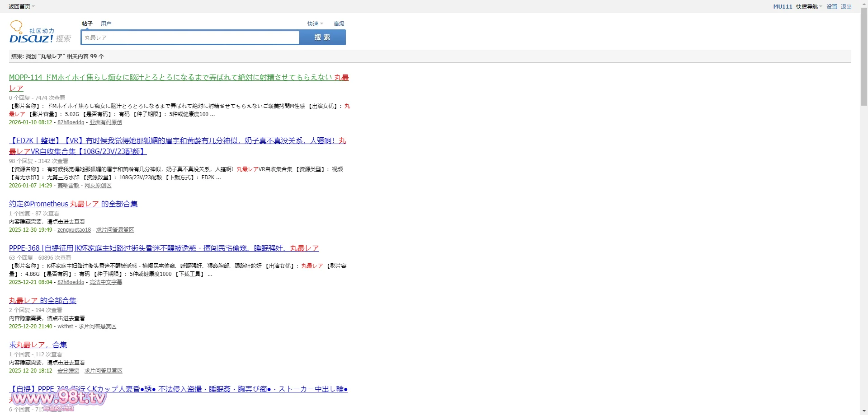Click the 退出 logout link

click(846, 6)
